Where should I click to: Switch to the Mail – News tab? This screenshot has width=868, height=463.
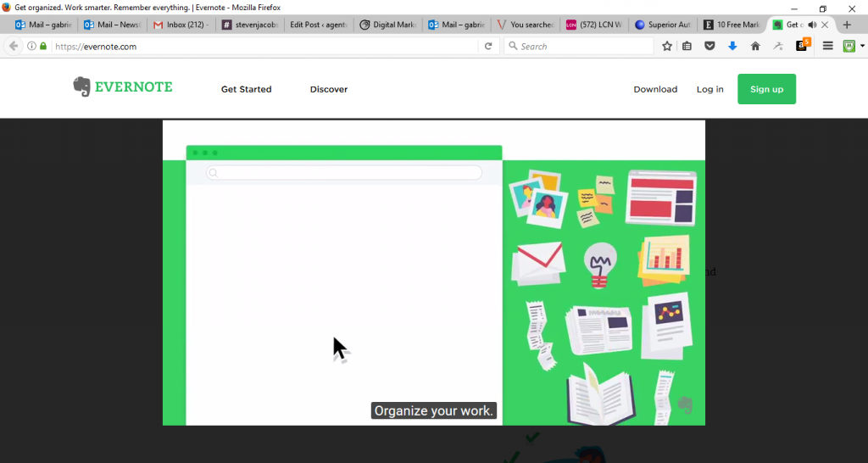[113, 25]
